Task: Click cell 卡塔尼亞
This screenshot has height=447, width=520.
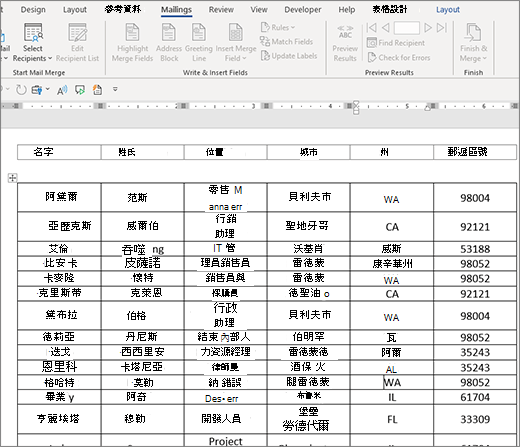Action: pyautogui.click(x=142, y=367)
